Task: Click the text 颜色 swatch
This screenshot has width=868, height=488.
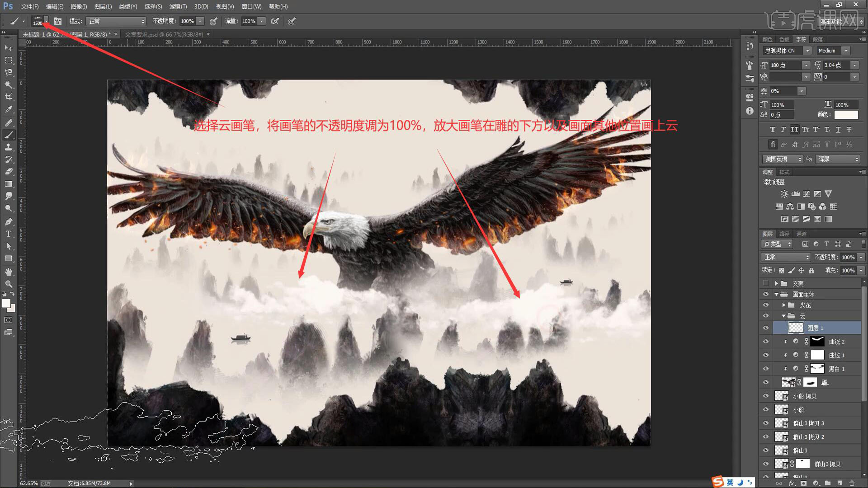Action: point(846,115)
